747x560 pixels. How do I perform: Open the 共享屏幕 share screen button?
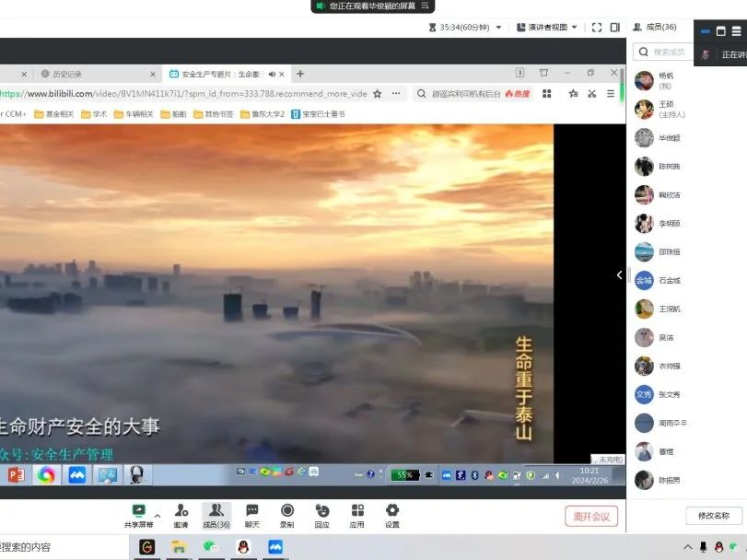[139, 516]
